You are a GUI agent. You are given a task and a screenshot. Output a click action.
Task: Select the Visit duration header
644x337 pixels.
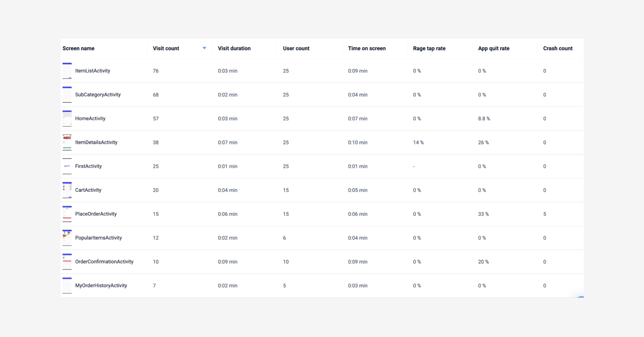[234, 48]
